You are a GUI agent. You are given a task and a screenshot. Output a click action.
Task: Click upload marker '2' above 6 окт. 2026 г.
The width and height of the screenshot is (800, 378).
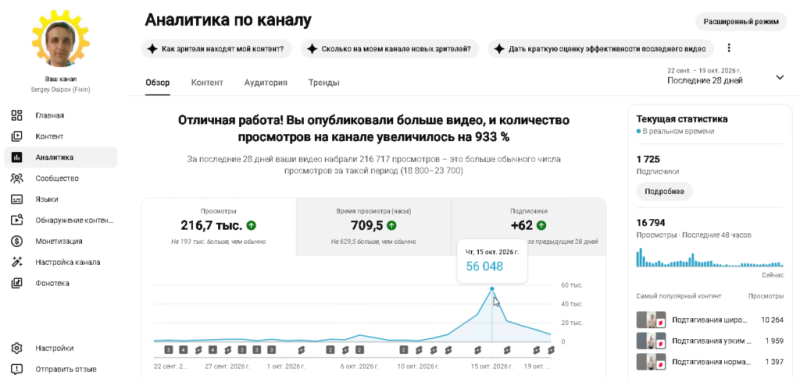(360, 350)
